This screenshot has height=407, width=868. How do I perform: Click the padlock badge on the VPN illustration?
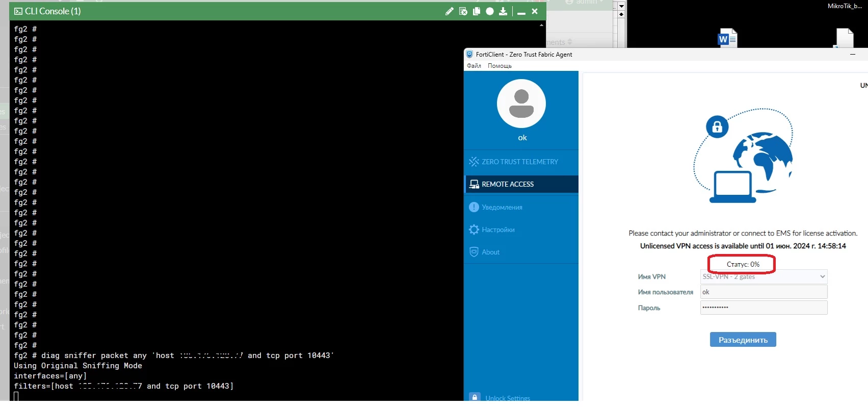coord(717,126)
